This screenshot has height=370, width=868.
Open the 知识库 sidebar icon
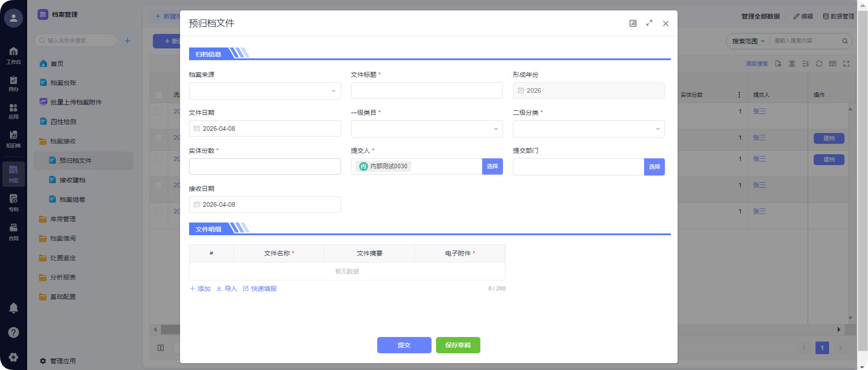(14, 138)
